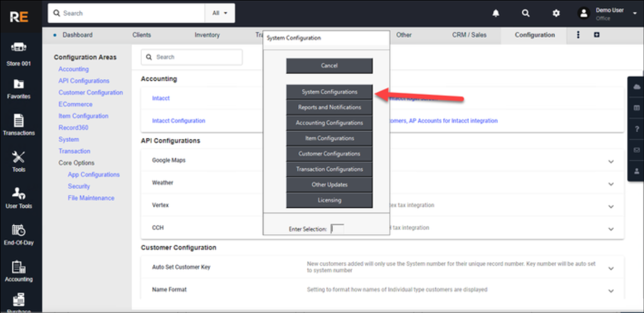Click the Enter Selection input field
This screenshot has width=644, height=313.
pos(337,229)
